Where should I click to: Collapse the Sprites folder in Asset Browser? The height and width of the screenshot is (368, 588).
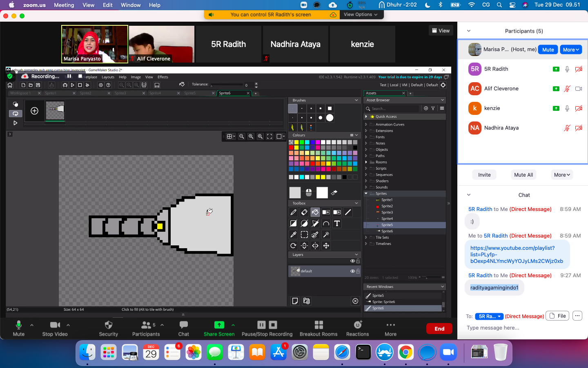click(x=366, y=193)
